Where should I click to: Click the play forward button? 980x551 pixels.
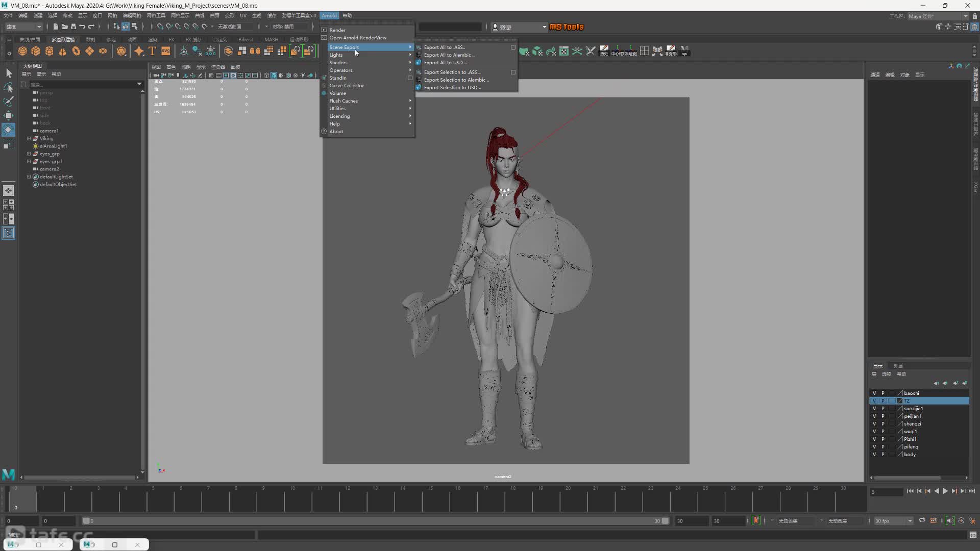pyautogui.click(x=945, y=491)
